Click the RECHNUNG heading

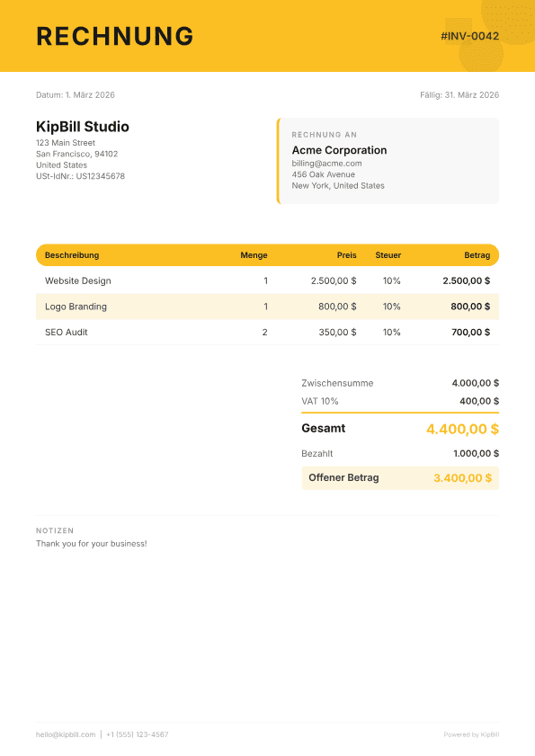[115, 36]
